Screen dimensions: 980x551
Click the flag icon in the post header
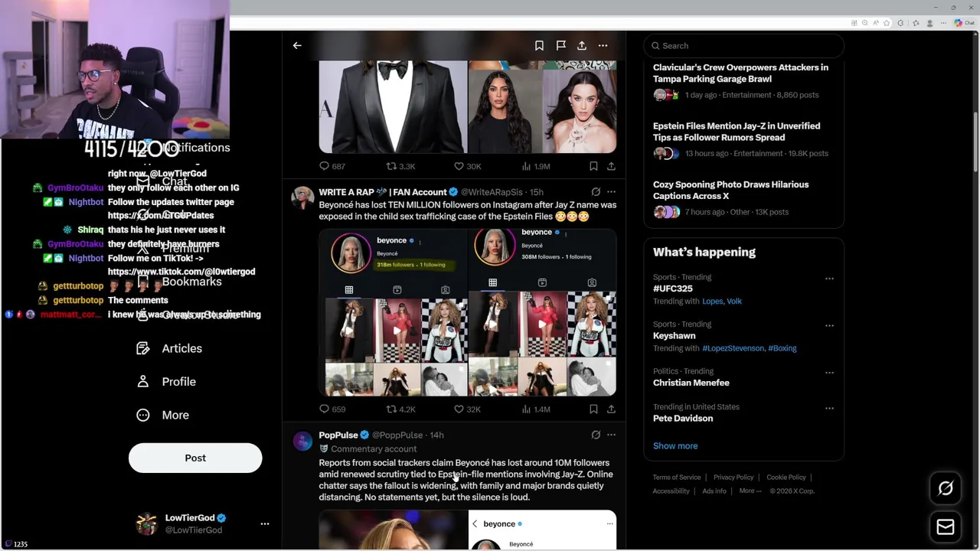click(560, 46)
